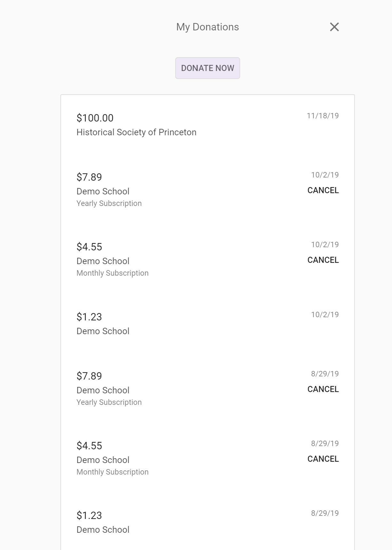This screenshot has width=392, height=550.
Task: Cancel the 10/2/19 yearly $7.89 subscription
Action: tap(323, 190)
